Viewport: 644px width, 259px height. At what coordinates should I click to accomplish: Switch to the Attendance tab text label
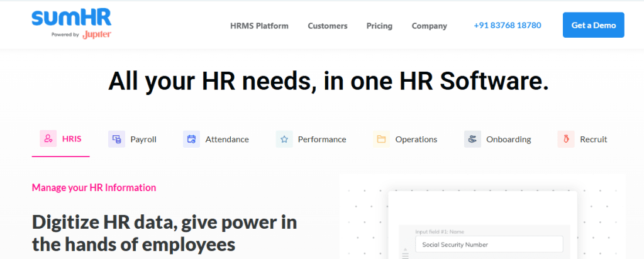[x=227, y=140]
